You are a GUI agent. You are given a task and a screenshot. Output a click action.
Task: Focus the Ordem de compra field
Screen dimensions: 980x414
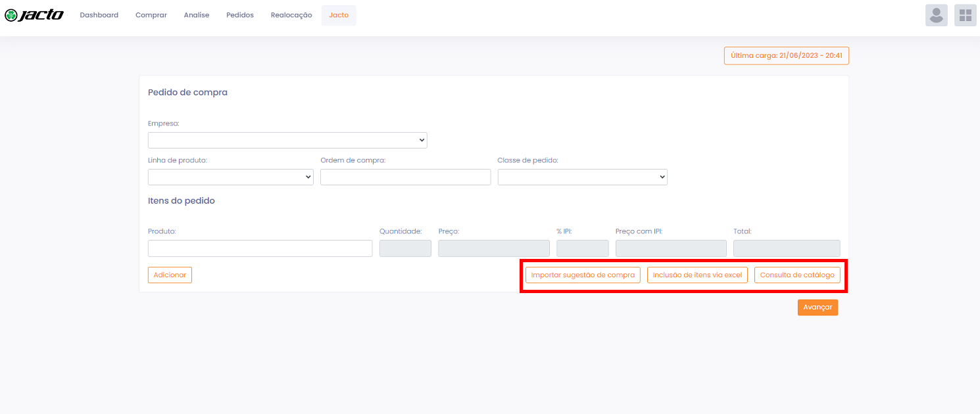(406, 177)
